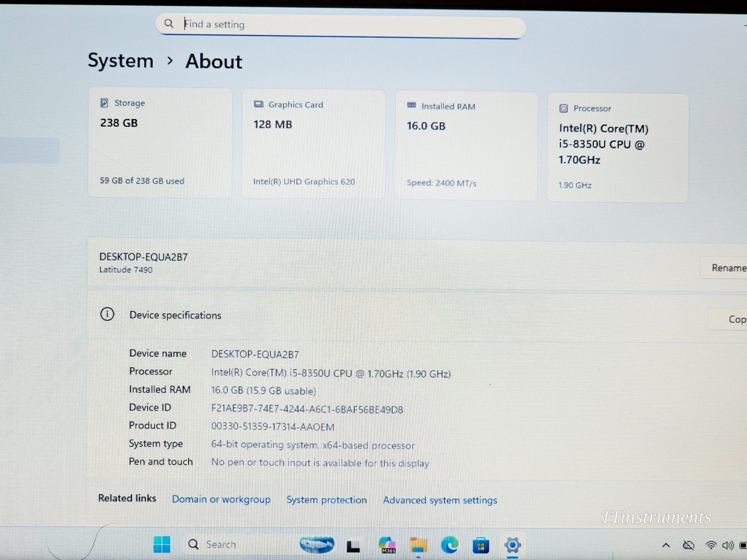This screenshot has width=747, height=560.
Task: Open the Microsoft Store app
Action: [481, 545]
